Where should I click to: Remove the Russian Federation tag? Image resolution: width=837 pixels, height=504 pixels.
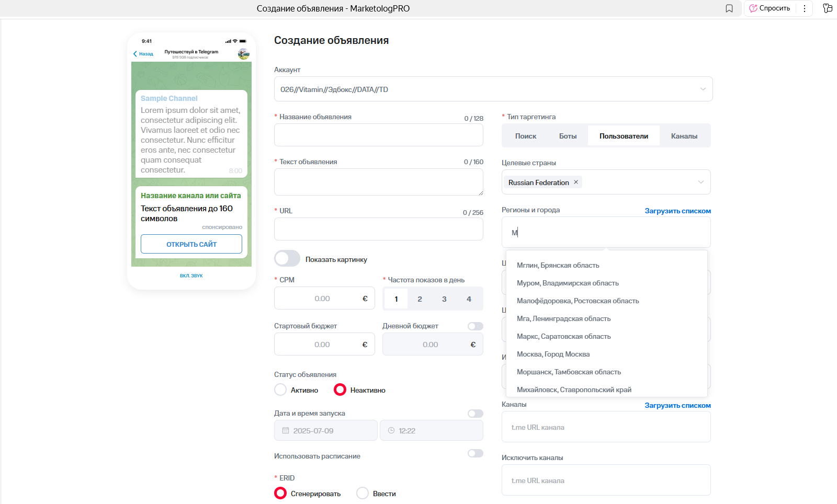(x=576, y=182)
